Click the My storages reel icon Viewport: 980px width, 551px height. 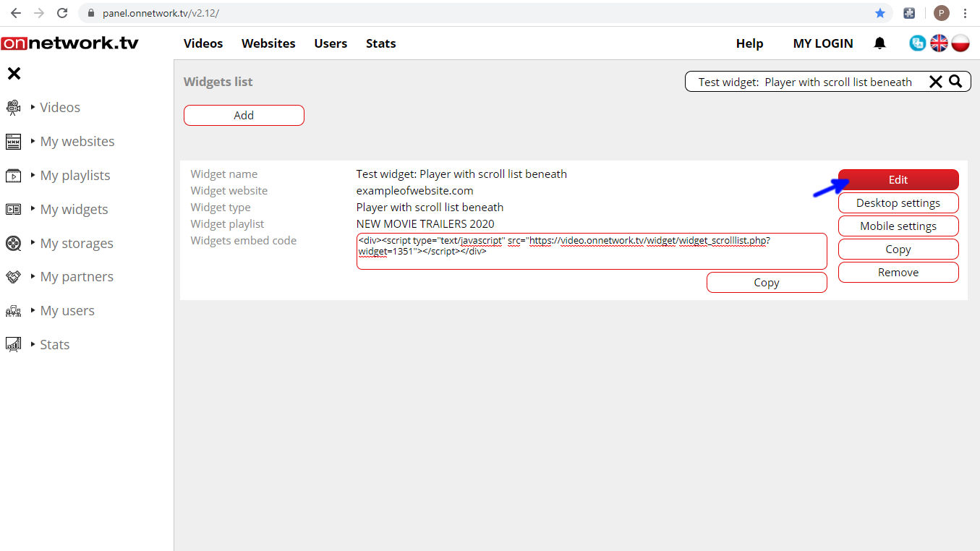pyautogui.click(x=13, y=243)
